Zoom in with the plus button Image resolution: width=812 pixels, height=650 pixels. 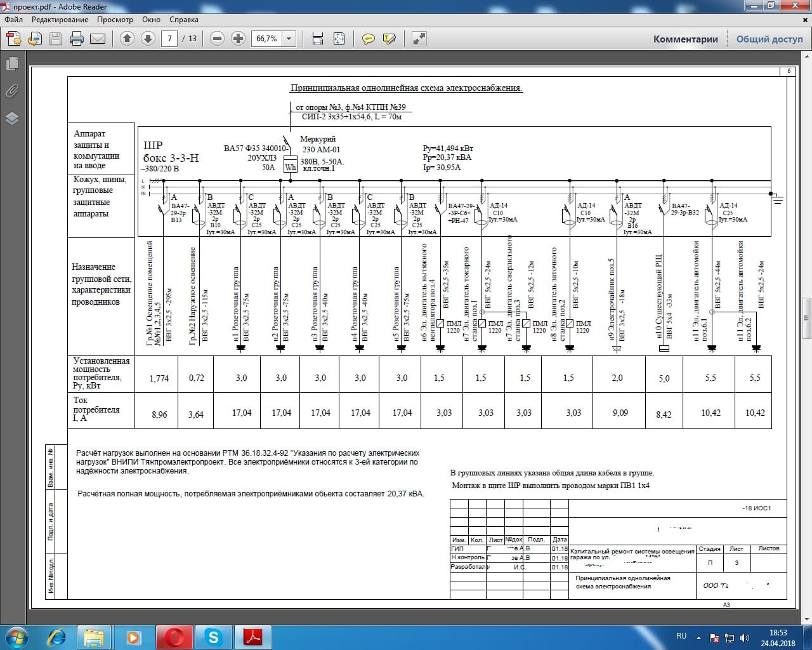tap(238, 39)
